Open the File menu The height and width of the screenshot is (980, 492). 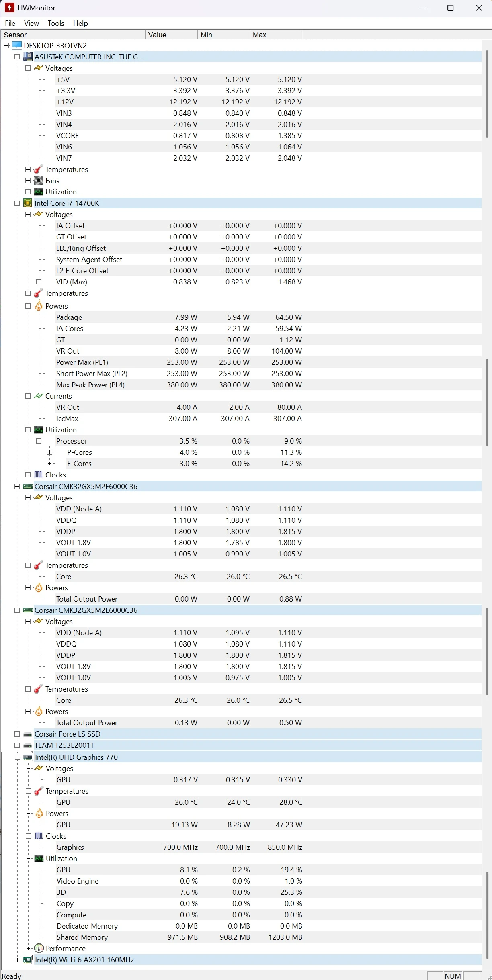(x=10, y=23)
